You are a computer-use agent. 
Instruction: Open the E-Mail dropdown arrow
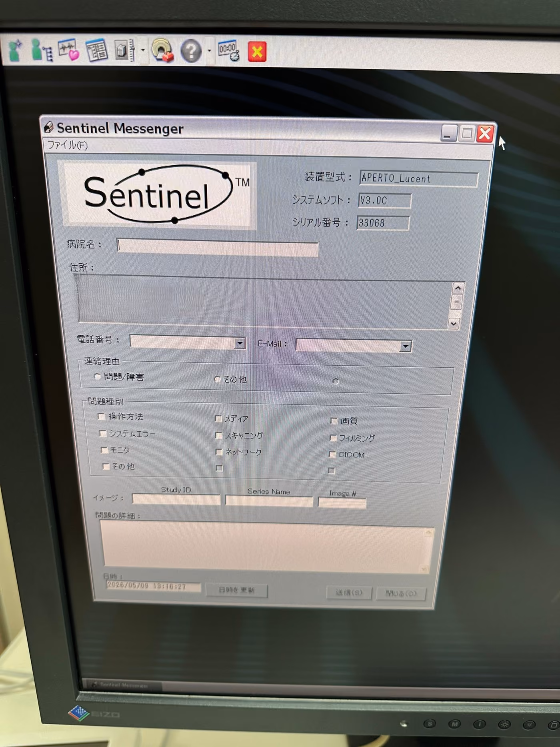[x=406, y=346]
